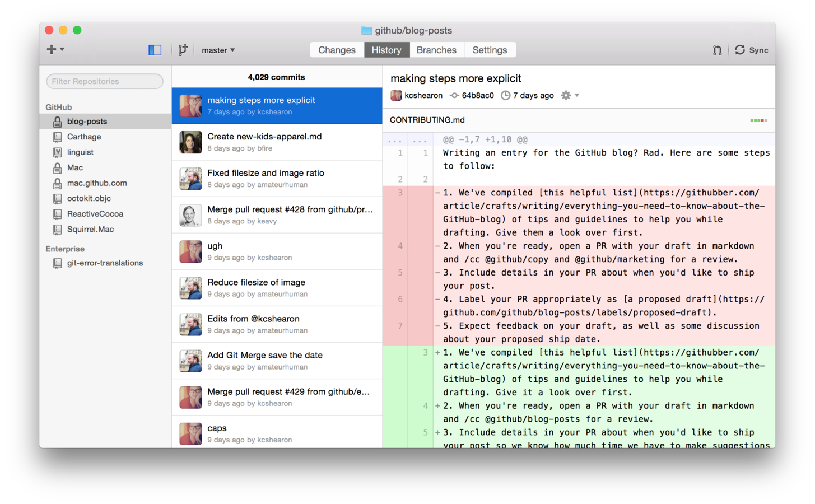
Task: Click the github/blog-posts folder icon in title
Action: (x=367, y=30)
